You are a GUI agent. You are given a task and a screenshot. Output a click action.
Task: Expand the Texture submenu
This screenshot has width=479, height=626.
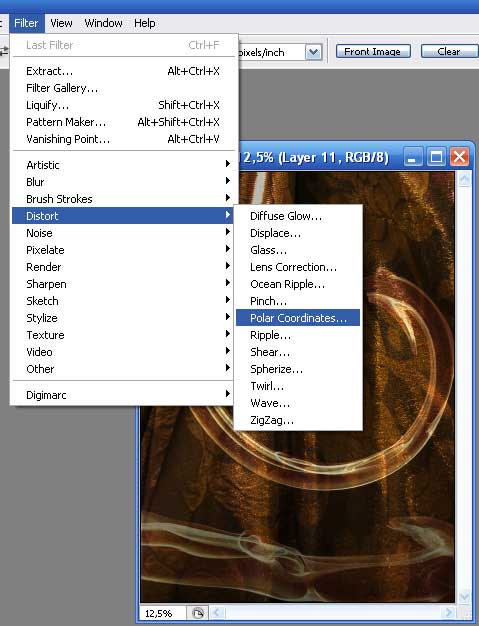[123, 335]
